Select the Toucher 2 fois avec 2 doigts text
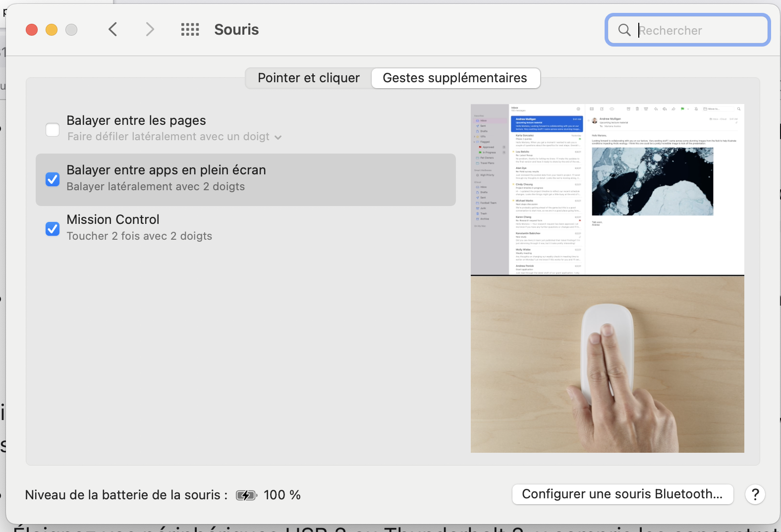This screenshot has width=781, height=532. [x=139, y=236]
